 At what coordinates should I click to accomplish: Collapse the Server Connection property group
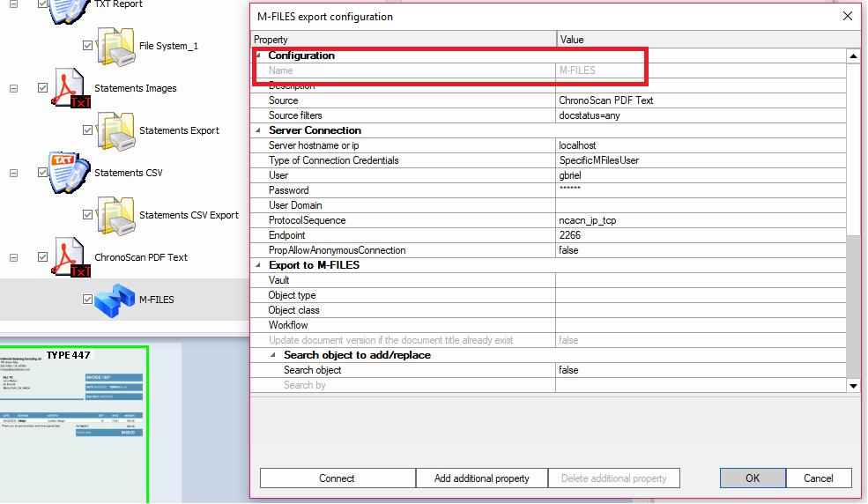[258, 130]
